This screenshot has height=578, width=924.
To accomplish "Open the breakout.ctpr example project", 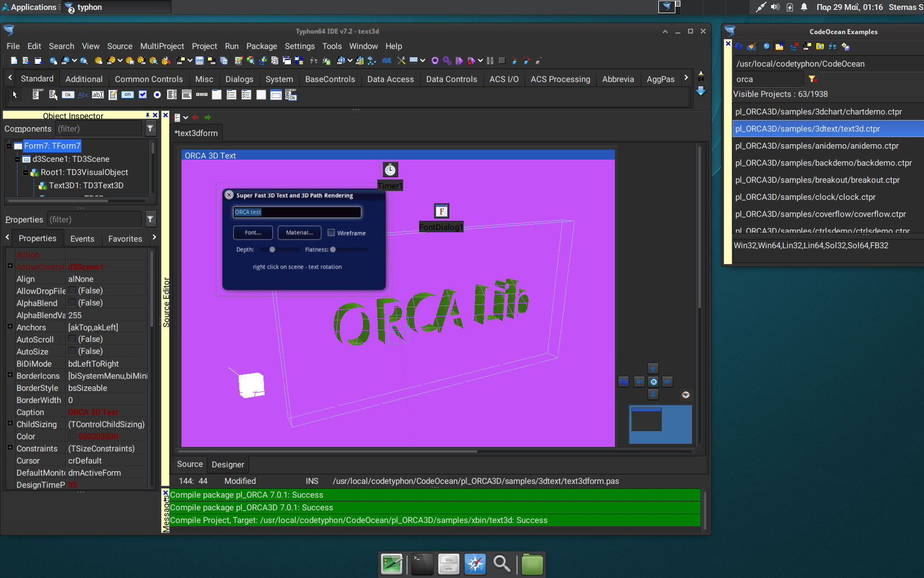I will pos(817,180).
